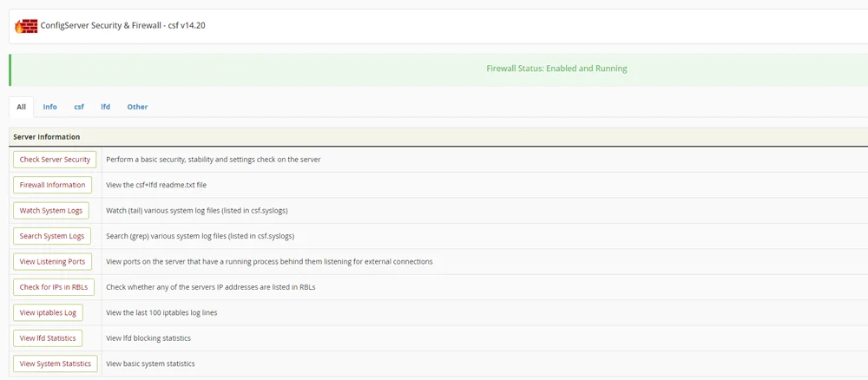Switch to the lfd tab

point(105,107)
